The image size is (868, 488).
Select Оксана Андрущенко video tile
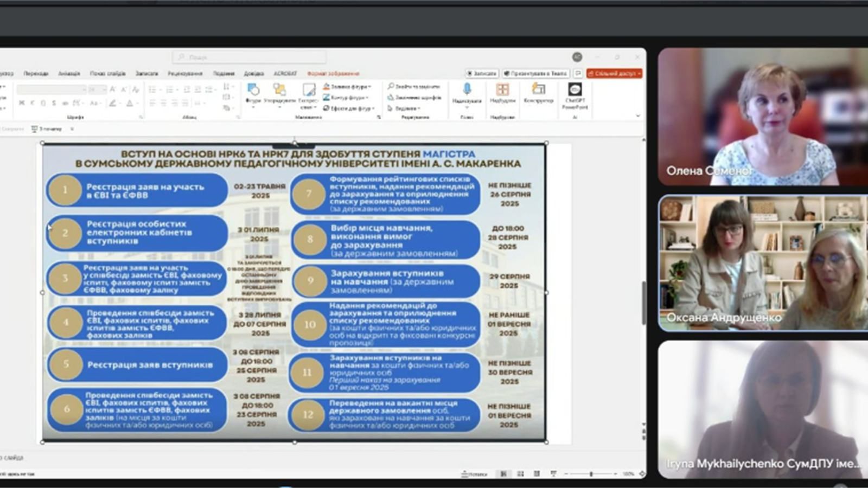tap(763, 263)
